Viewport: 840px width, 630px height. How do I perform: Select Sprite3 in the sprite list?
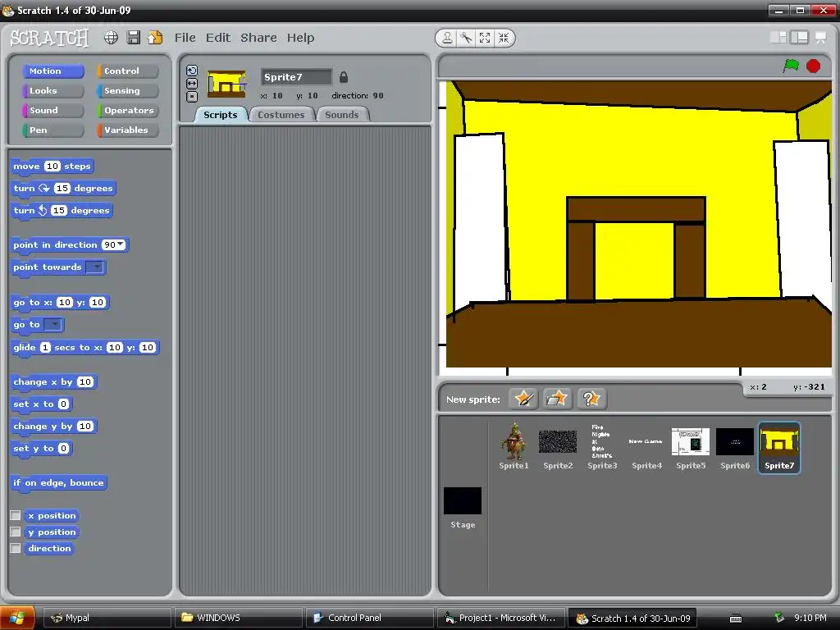click(602, 447)
